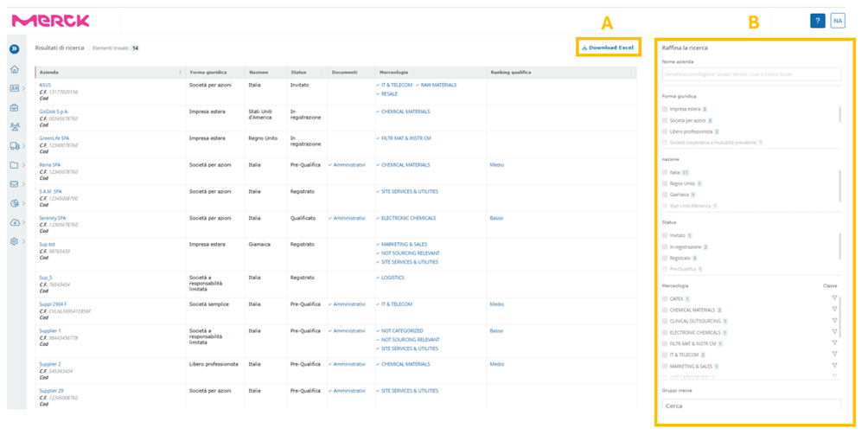The width and height of the screenshot is (868, 435).
Task: Open the GoGlob S.p.A. company link
Action: 54,112
